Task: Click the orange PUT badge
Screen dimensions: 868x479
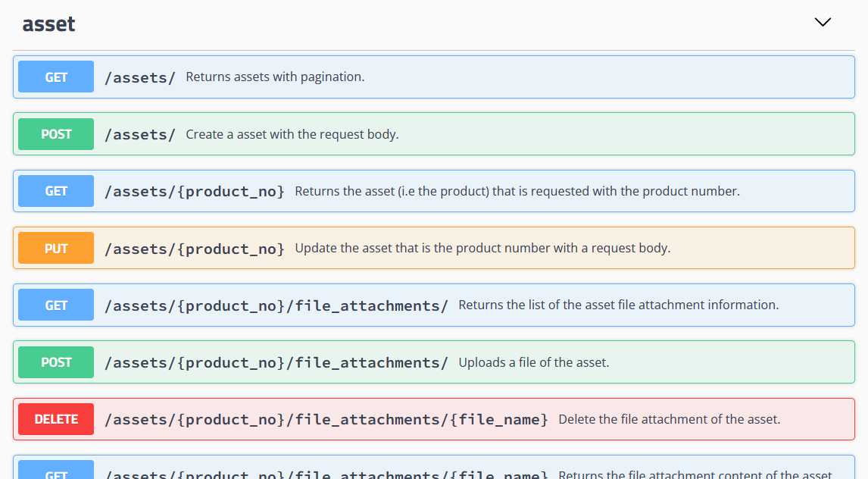Action: click(56, 249)
